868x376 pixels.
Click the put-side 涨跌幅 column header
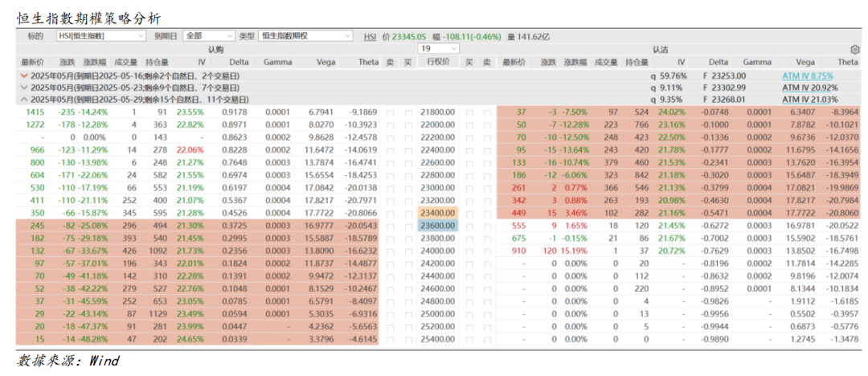pyautogui.click(x=575, y=63)
